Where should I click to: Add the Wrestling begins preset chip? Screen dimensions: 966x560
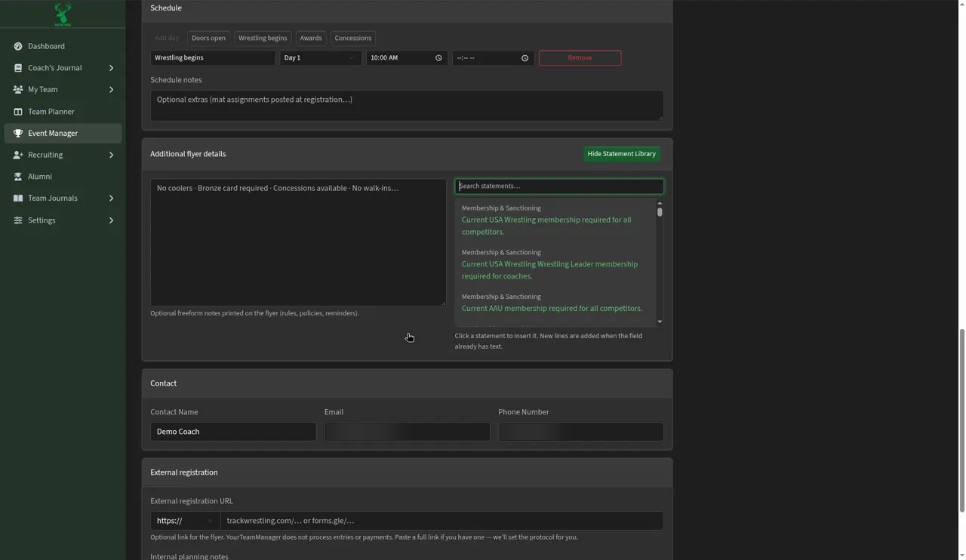(x=263, y=38)
